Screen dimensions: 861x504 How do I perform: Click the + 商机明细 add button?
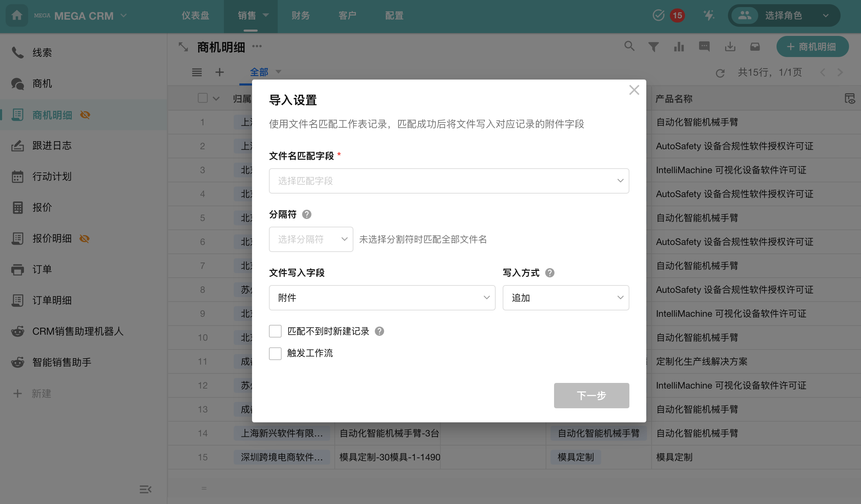[x=812, y=47]
